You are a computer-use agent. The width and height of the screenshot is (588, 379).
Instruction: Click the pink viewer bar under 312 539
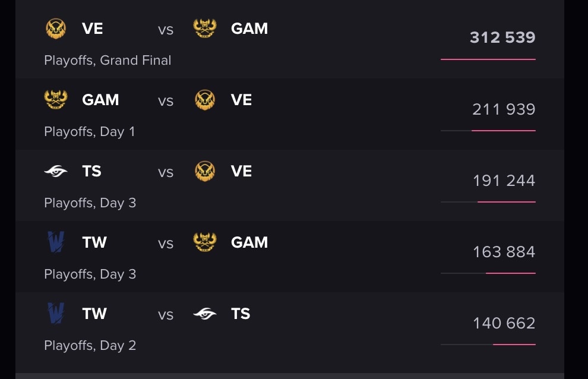(488, 59)
